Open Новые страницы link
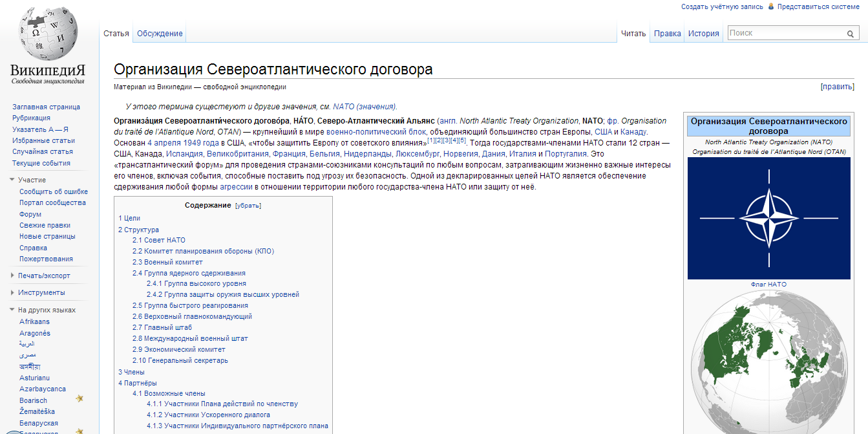The image size is (868, 434). 47,236
